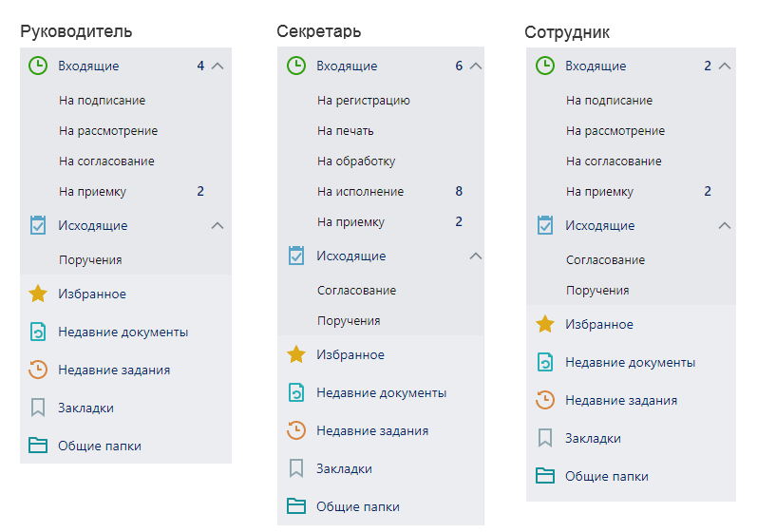Click the green clock Входящие icon under Руководитель

pyautogui.click(x=38, y=66)
